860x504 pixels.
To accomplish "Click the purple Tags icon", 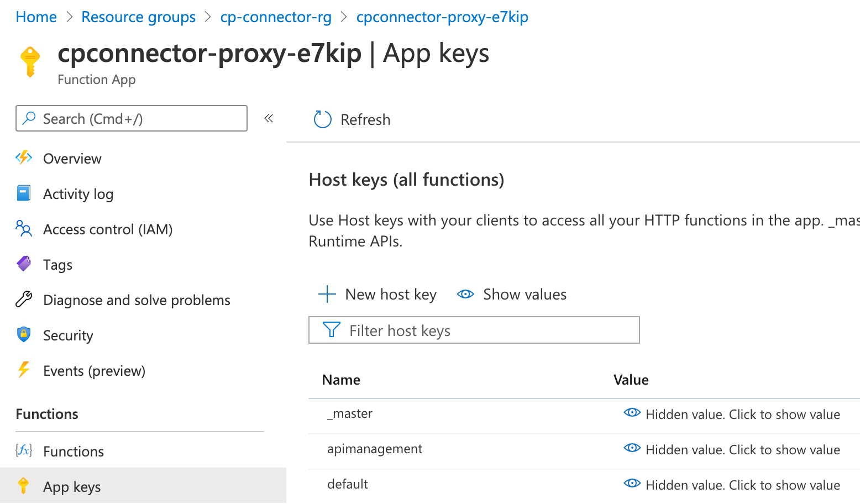I will click(24, 264).
